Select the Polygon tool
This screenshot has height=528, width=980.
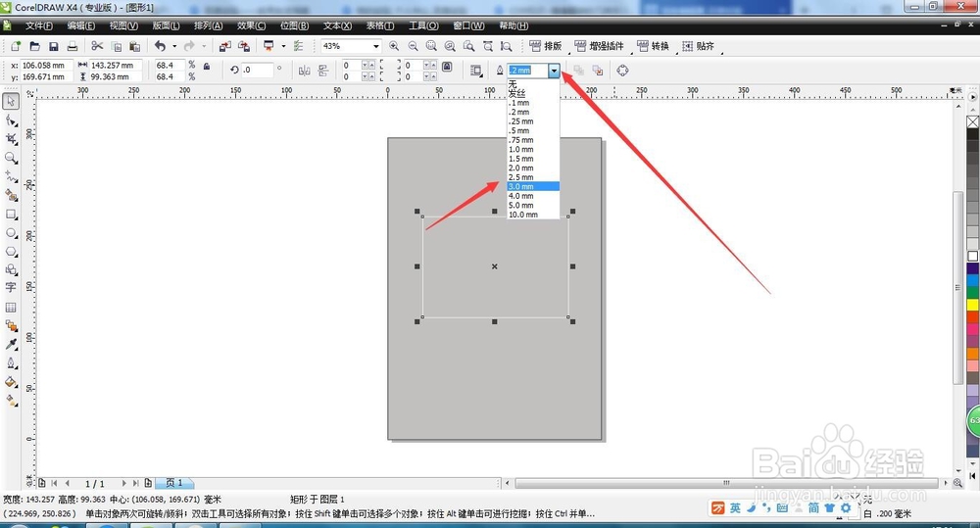tap(11, 251)
